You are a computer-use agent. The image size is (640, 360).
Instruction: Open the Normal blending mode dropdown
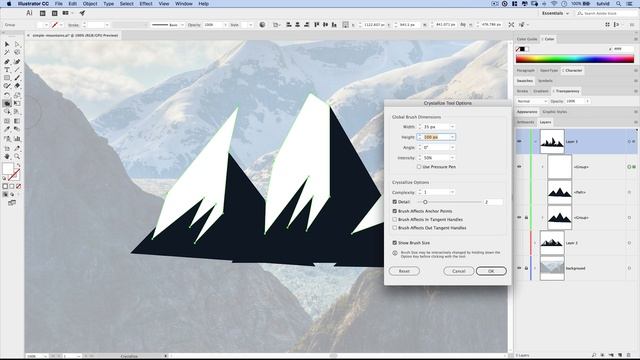coord(531,101)
